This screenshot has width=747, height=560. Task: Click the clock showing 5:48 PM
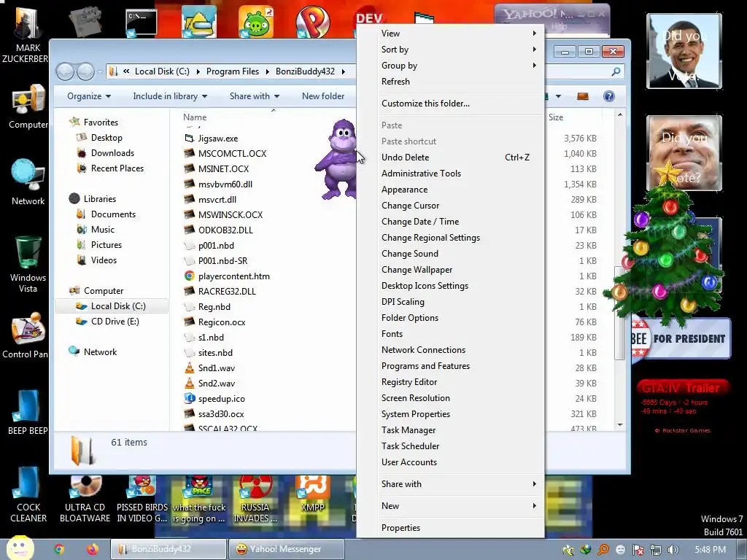pyautogui.click(x=710, y=550)
